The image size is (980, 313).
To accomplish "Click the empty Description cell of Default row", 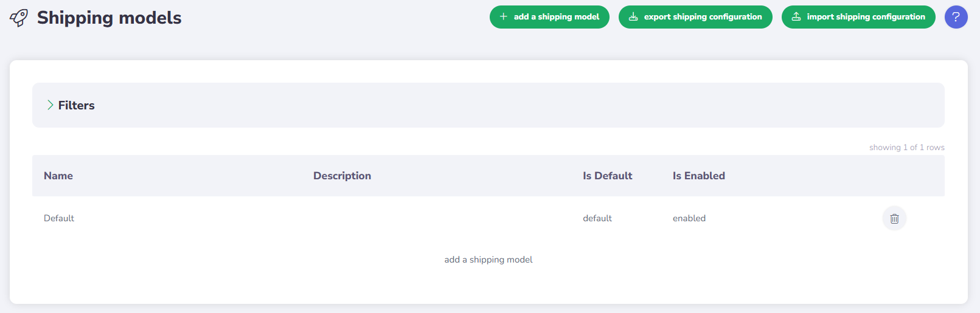I will click(x=426, y=218).
